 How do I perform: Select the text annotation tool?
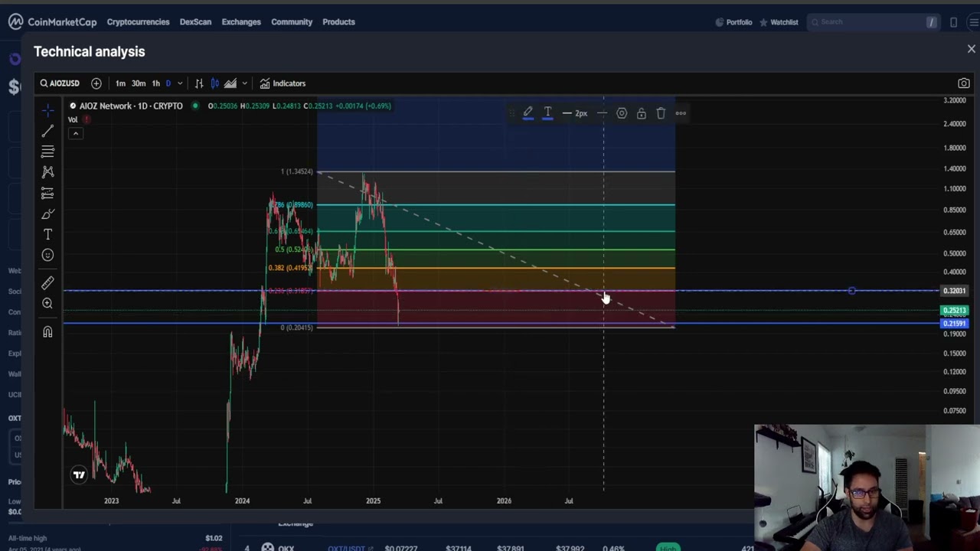coord(47,234)
